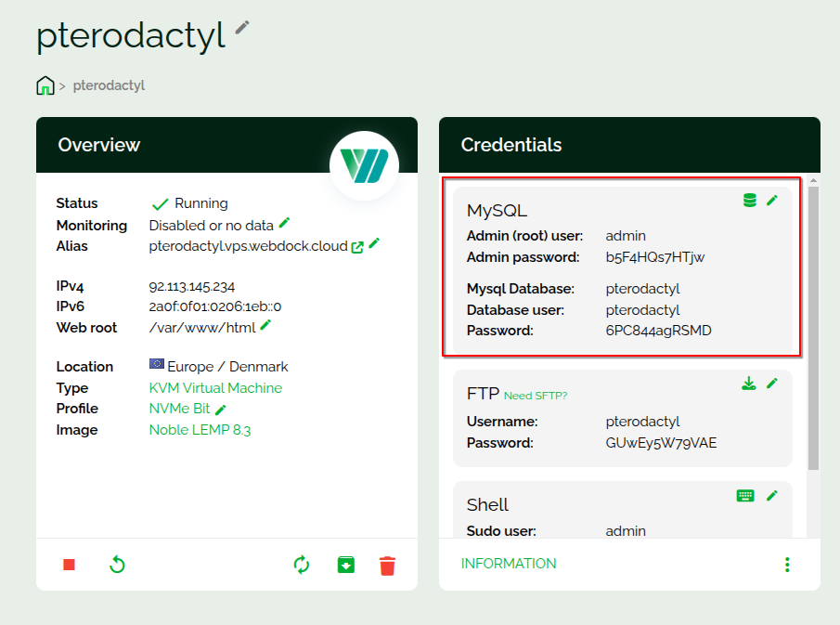Click the green circular-arrows refresh icon
Screen dimensions: 840x625
point(302,565)
